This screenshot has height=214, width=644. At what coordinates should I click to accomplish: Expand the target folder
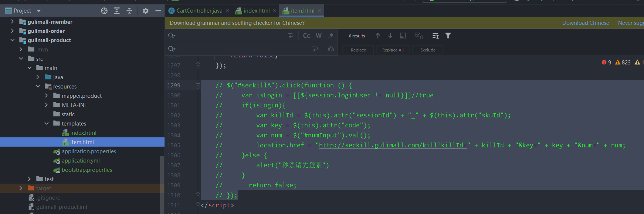point(21,188)
